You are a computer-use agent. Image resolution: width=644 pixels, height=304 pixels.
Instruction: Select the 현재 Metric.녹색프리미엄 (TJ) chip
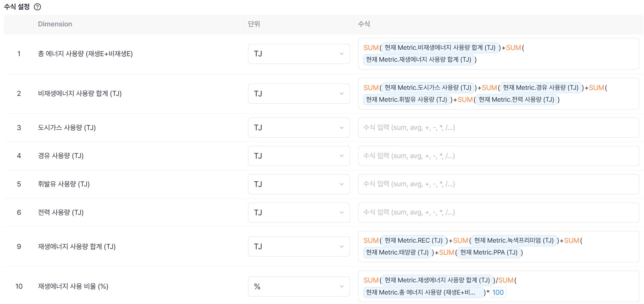[x=514, y=241]
